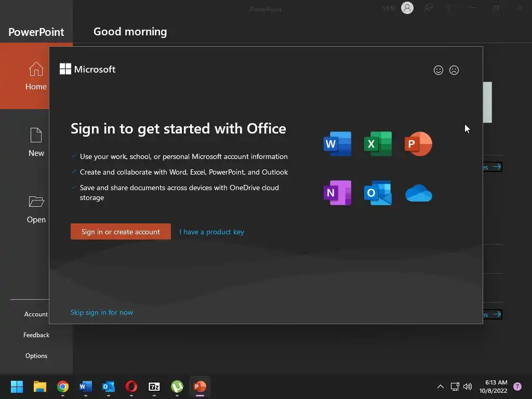Open Word from the taskbar
The image size is (532, 399).
pyautogui.click(x=86, y=387)
